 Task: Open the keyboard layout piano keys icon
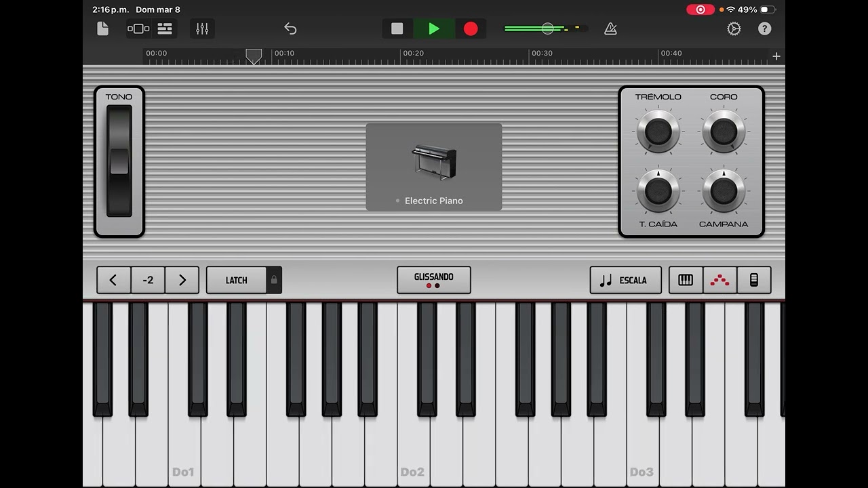[x=686, y=280]
